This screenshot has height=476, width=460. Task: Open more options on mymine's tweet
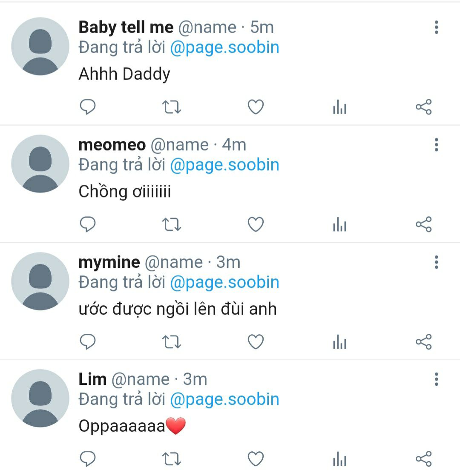point(436,262)
